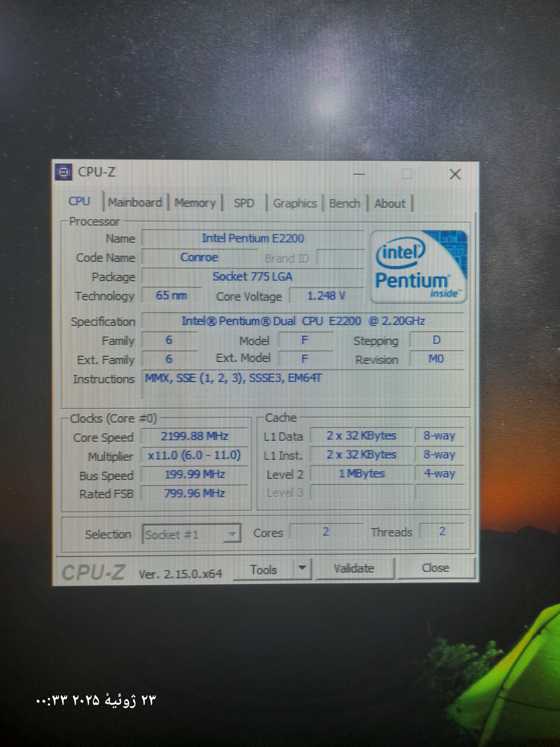Switch to the Mainboard tab
This screenshot has height=747, width=560.
135,203
